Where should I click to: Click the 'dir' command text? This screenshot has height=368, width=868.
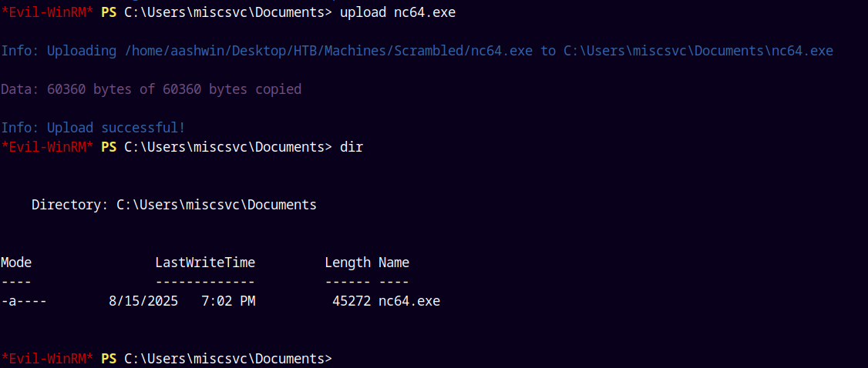click(352, 147)
